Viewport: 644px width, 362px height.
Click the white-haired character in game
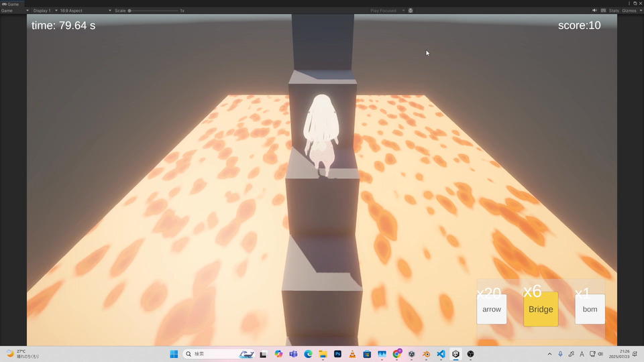coord(321,135)
